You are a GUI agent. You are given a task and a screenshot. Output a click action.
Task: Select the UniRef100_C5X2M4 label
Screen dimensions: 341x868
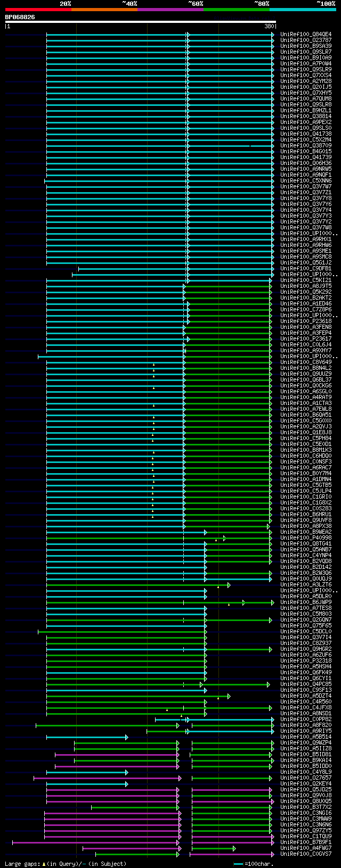306,140
